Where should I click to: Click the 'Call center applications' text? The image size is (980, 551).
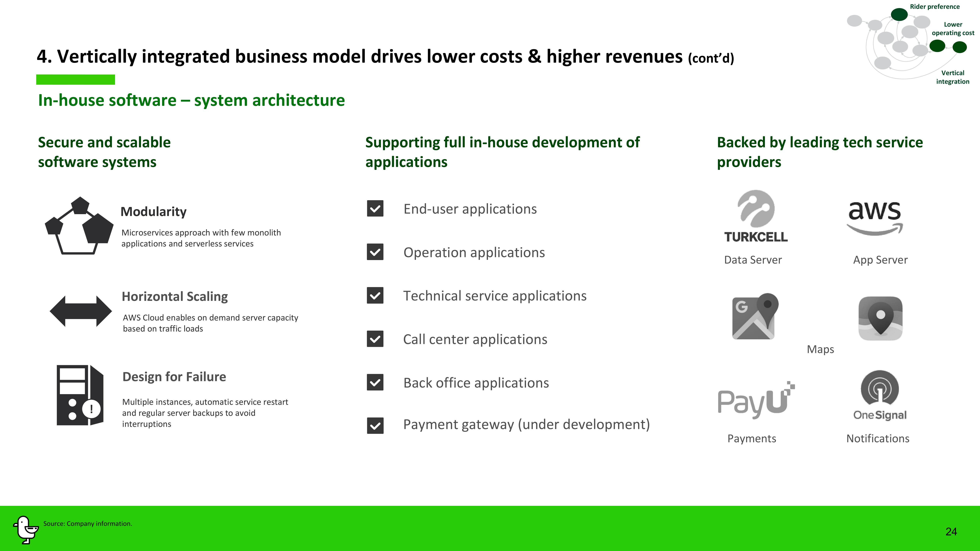[475, 339]
